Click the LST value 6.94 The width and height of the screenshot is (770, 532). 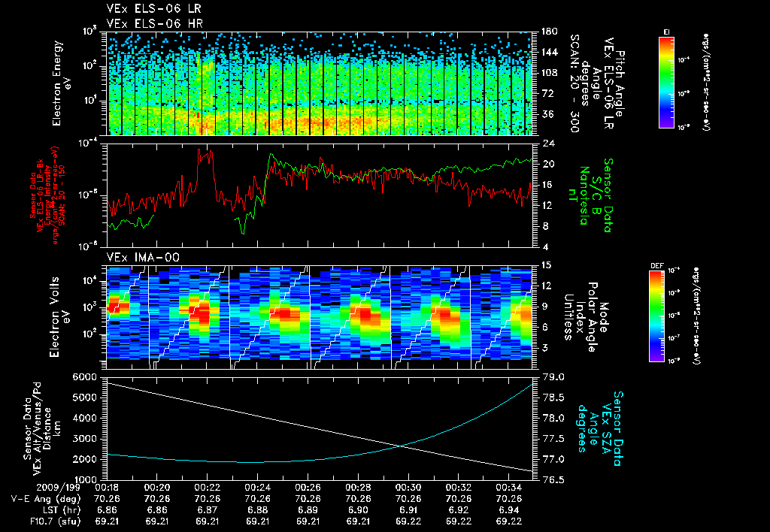click(508, 510)
